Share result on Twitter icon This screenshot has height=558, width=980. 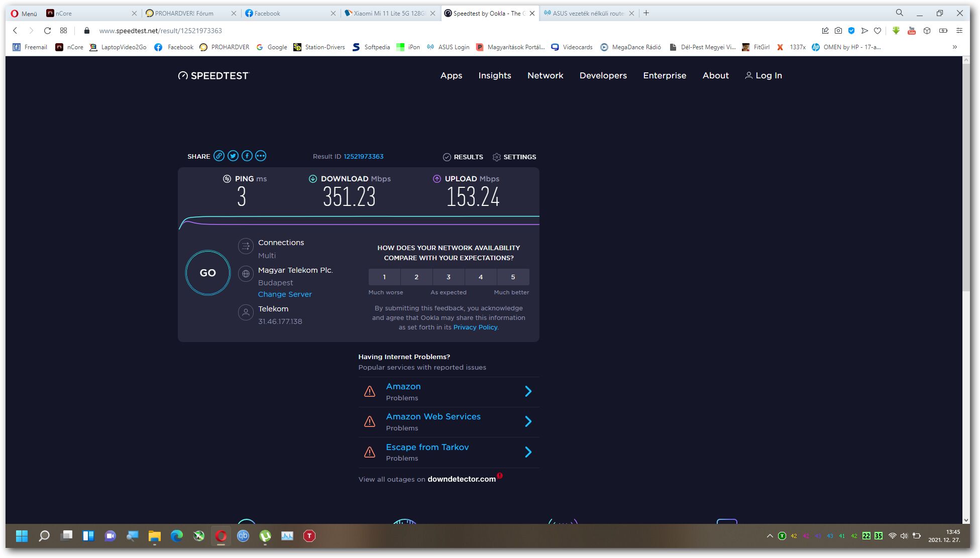[233, 156]
